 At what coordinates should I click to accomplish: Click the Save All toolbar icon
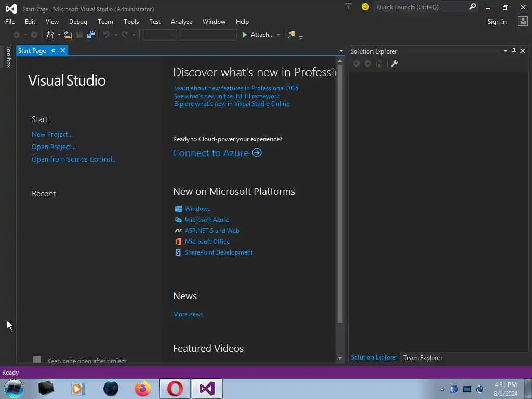point(91,35)
